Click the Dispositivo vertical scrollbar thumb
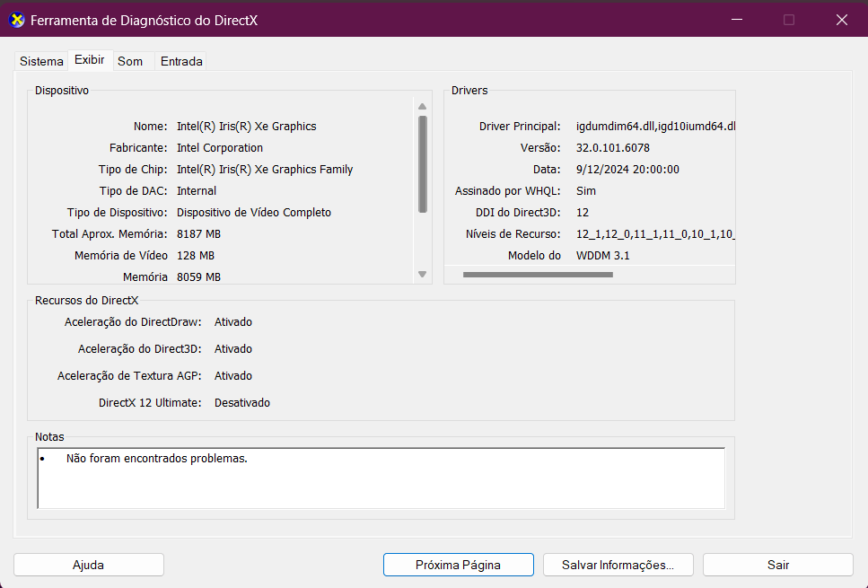The width and height of the screenshot is (868, 588). click(x=423, y=164)
